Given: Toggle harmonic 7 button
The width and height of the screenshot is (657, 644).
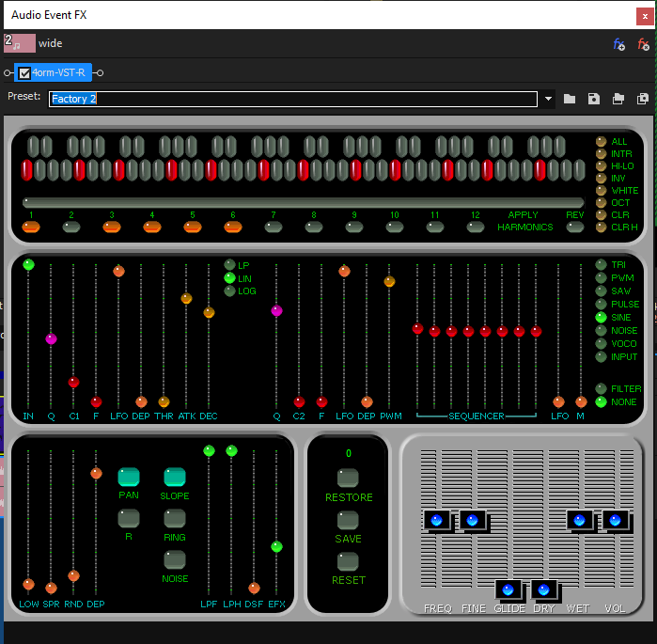Looking at the screenshot, I should pyautogui.click(x=274, y=228).
